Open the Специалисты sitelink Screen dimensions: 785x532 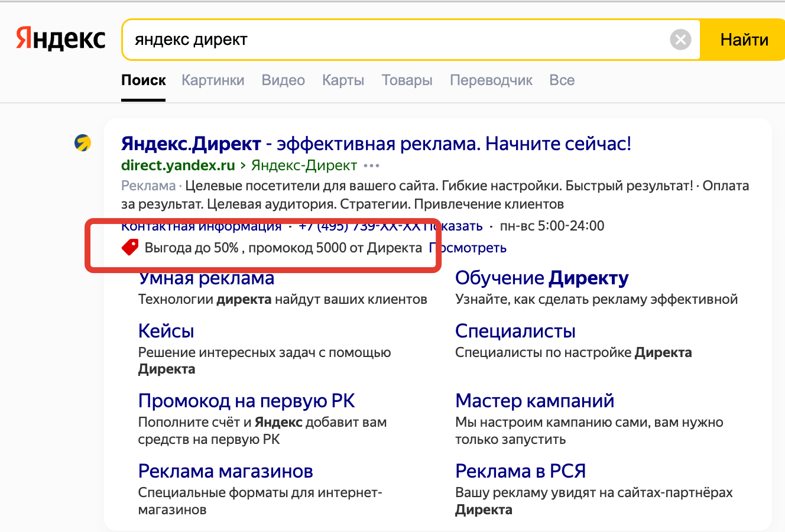coord(515,331)
